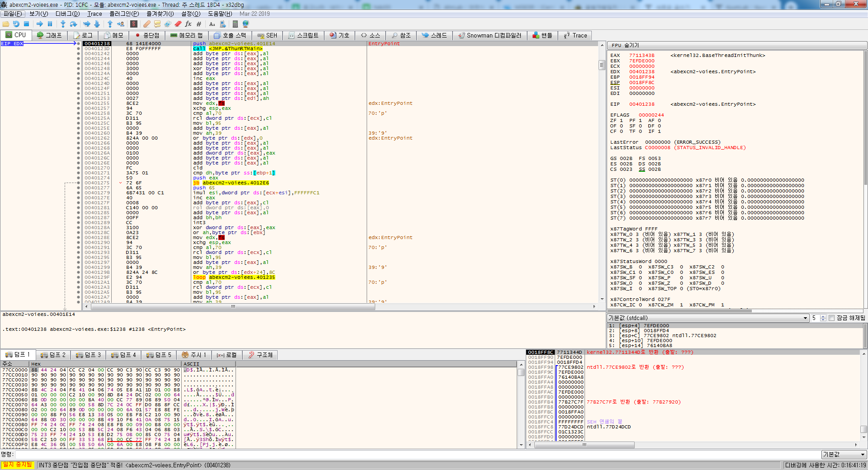Image resolution: width=868 pixels, height=470 pixels.
Task: Open the Trace menu in menu bar
Action: [94, 14]
